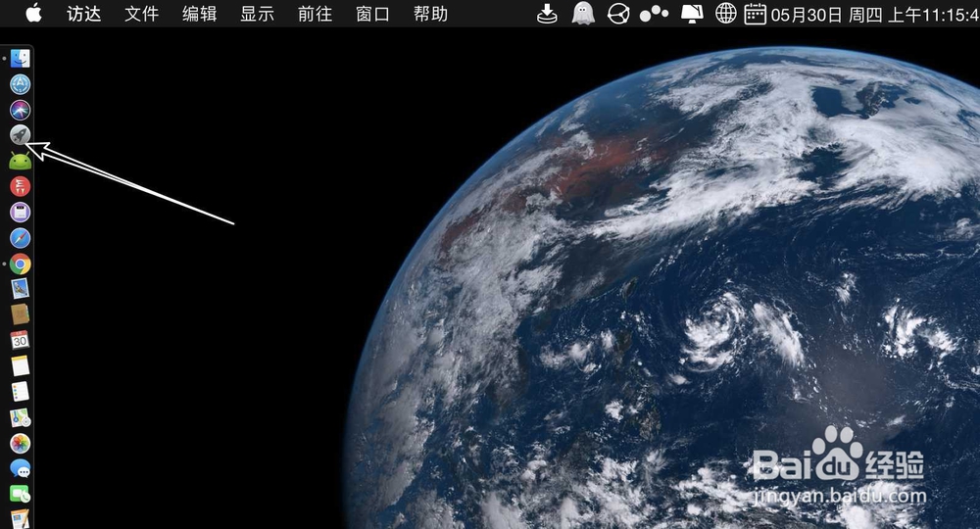Open Launchpad rocket icon in Dock

point(20,135)
